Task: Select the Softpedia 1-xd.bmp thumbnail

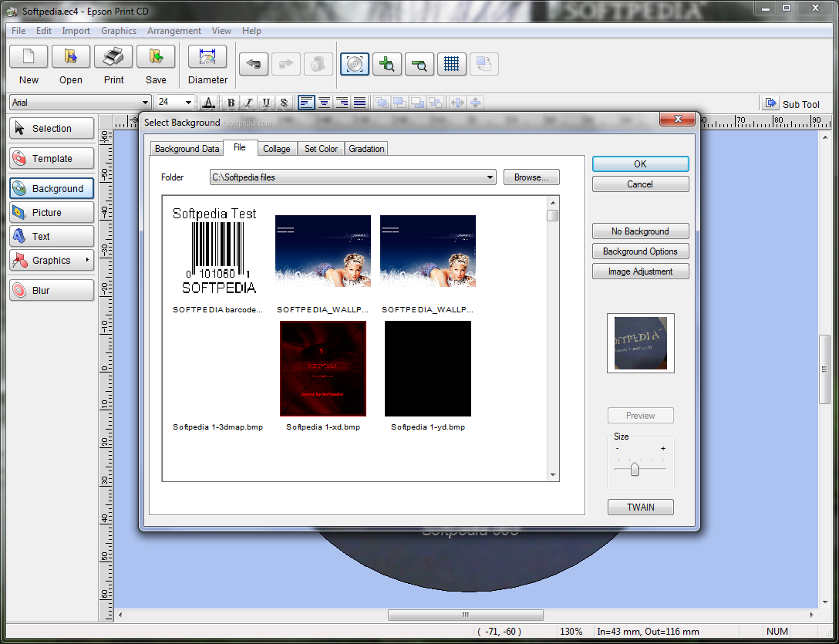Action: [x=322, y=369]
